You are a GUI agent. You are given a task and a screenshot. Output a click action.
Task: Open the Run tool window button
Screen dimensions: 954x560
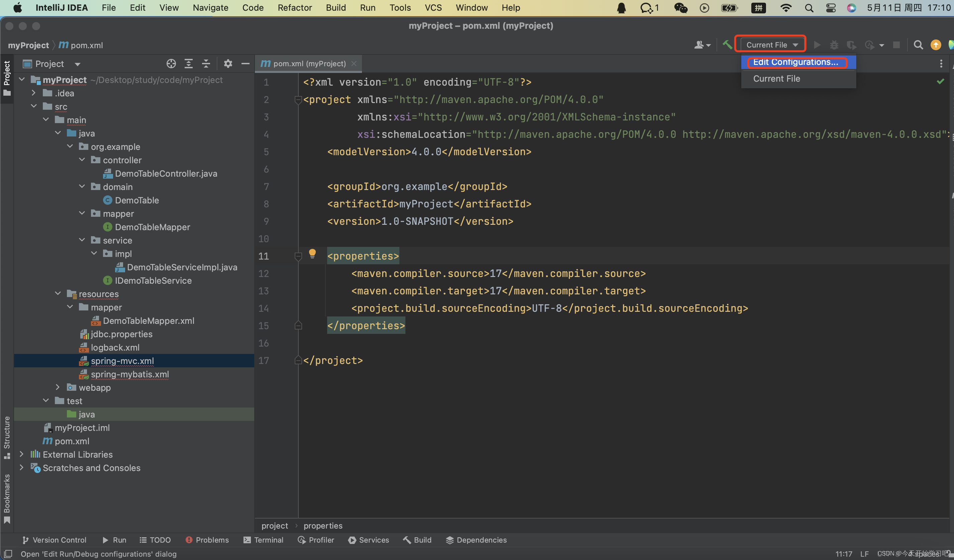[x=114, y=540]
